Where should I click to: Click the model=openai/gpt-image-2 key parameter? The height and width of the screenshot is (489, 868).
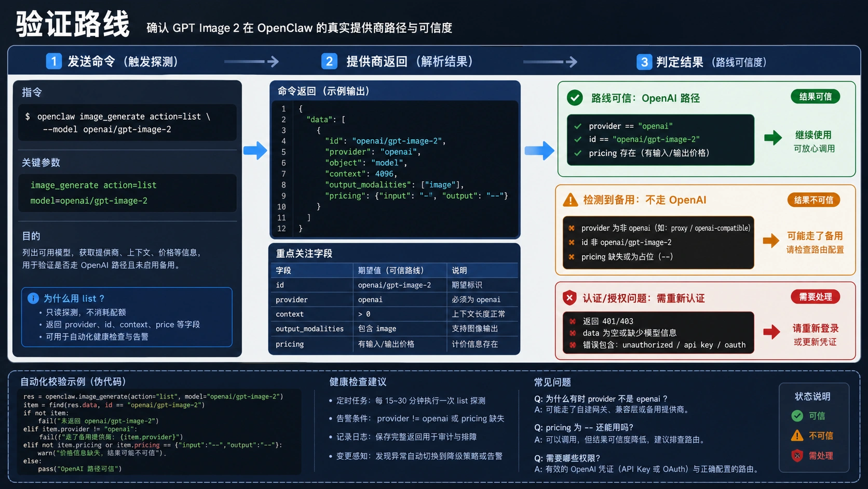[x=89, y=201]
